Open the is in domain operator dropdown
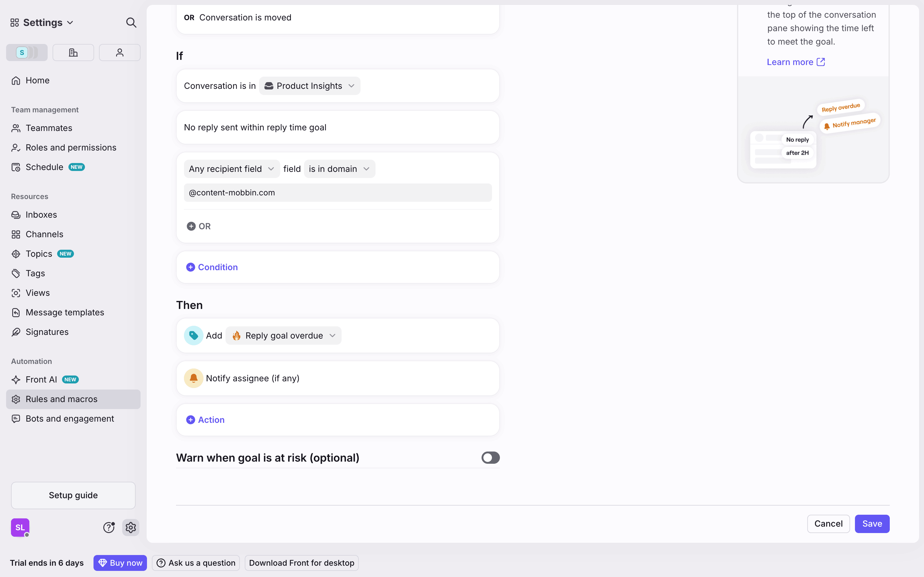This screenshot has height=577, width=924. (339, 169)
